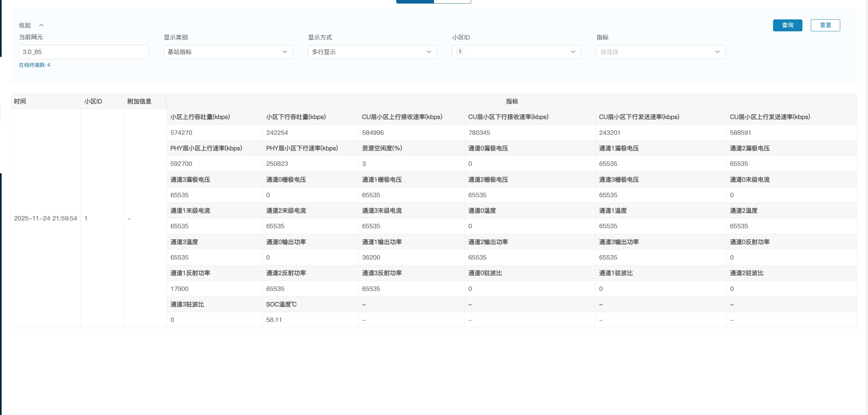
Task: Click the 时间 column header
Action: pyautogui.click(x=20, y=101)
